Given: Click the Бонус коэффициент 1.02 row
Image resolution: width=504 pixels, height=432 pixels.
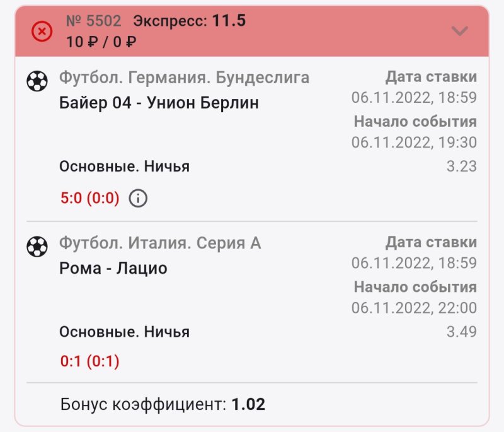Looking at the screenshot, I should [x=164, y=403].
